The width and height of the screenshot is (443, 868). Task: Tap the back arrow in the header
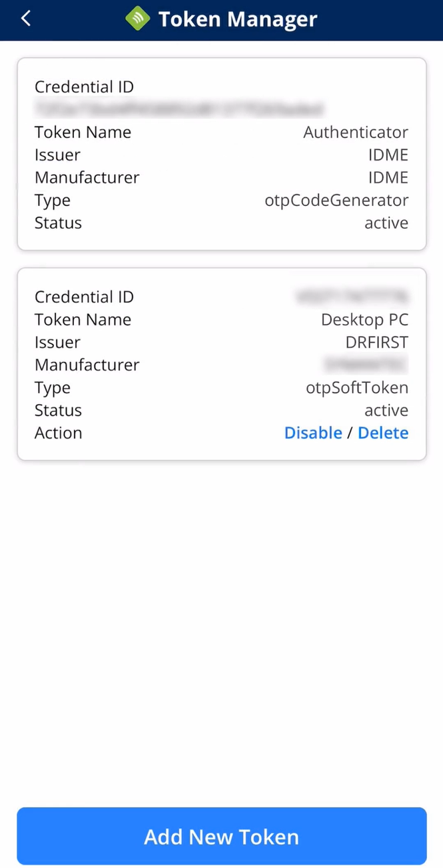pos(25,19)
